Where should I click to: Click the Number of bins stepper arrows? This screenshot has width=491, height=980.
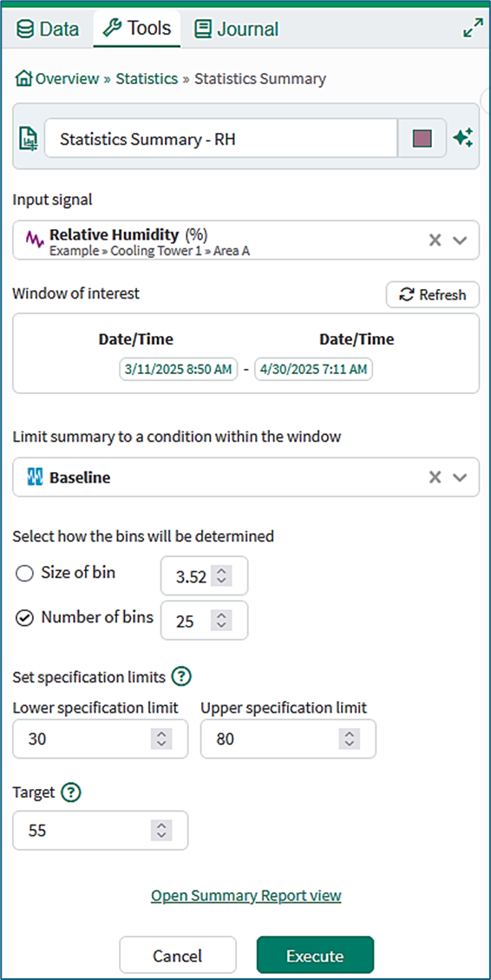tap(221, 621)
